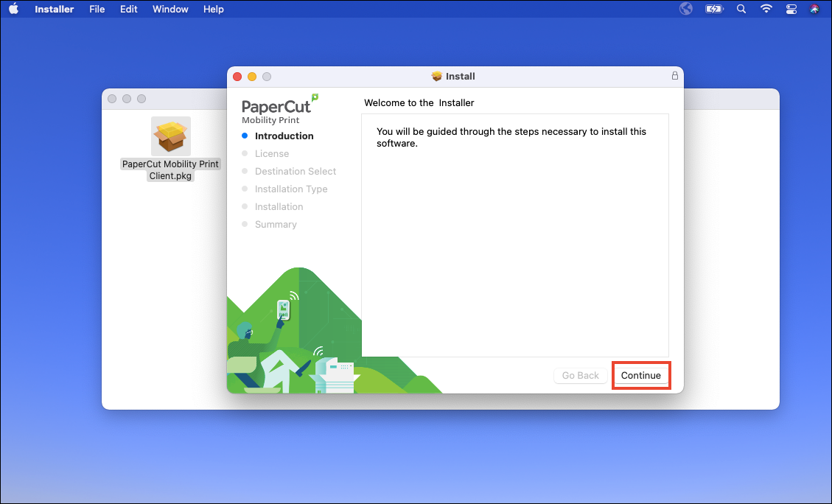Click the Wi-Fi status icon
The image size is (832, 504).
tap(766, 9)
